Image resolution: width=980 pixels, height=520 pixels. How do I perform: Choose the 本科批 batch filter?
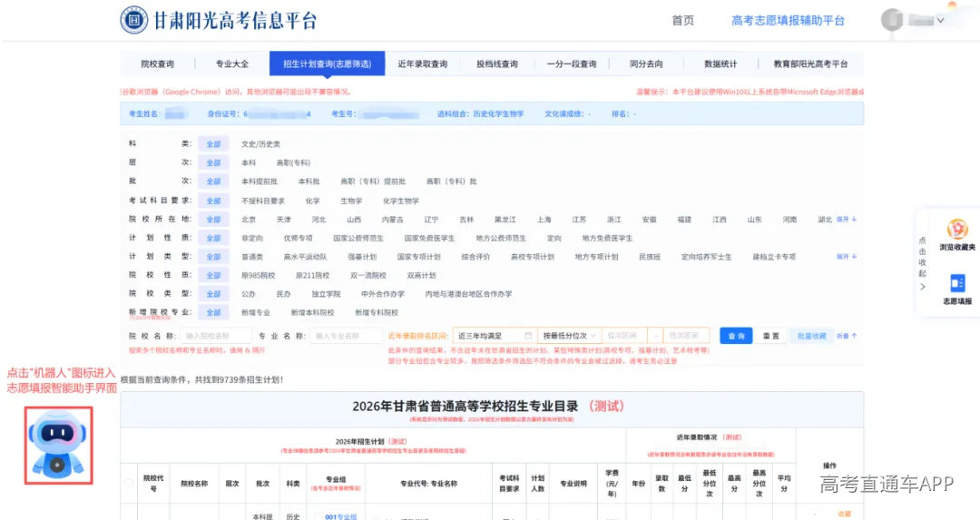tap(309, 182)
